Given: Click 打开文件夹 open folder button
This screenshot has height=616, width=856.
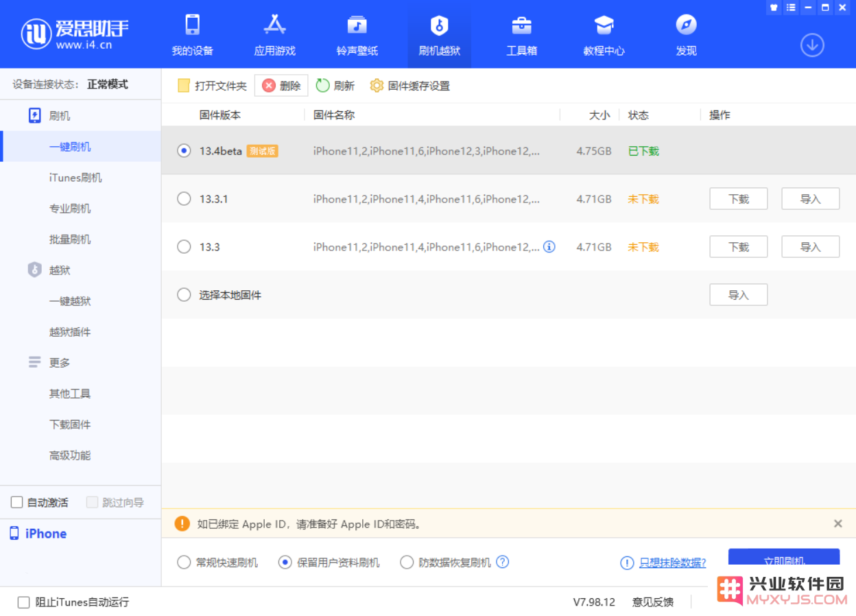Looking at the screenshot, I should (x=212, y=86).
